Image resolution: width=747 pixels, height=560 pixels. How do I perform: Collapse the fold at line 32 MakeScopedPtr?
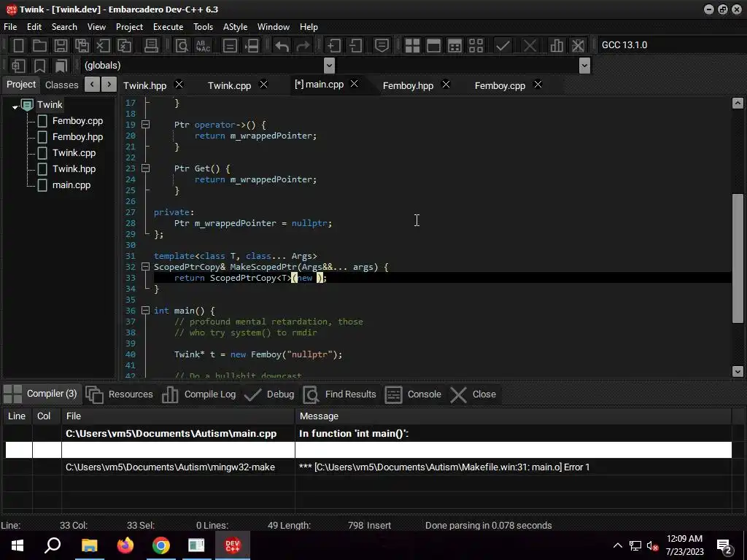tap(146, 267)
